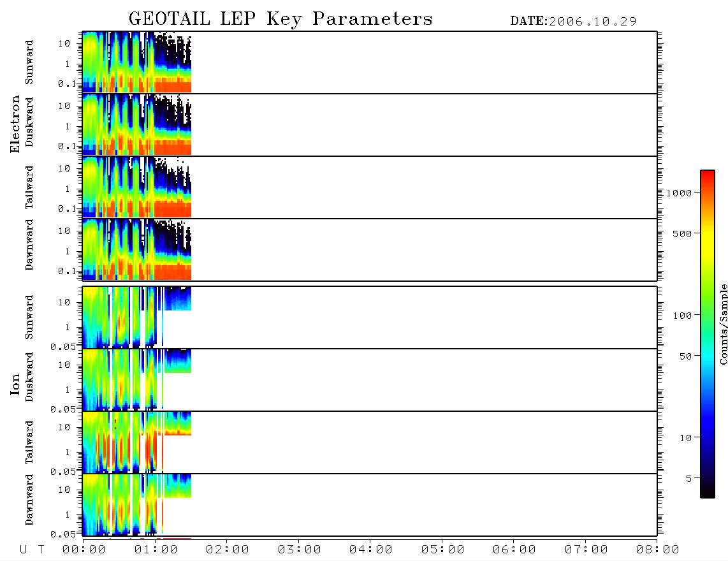Click the 02:00 time axis marker
The width and height of the screenshot is (728, 561).
click(228, 550)
